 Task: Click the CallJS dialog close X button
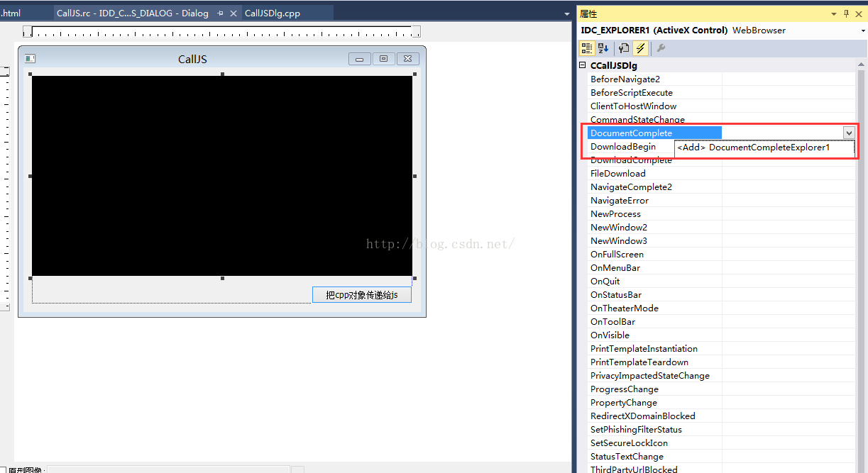pyautogui.click(x=407, y=59)
